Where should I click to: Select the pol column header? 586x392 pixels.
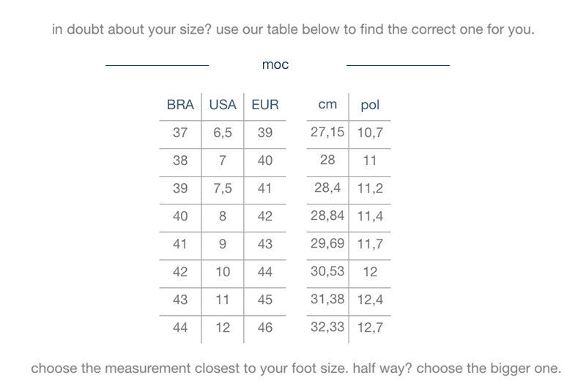pyautogui.click(x=370, y=105)
